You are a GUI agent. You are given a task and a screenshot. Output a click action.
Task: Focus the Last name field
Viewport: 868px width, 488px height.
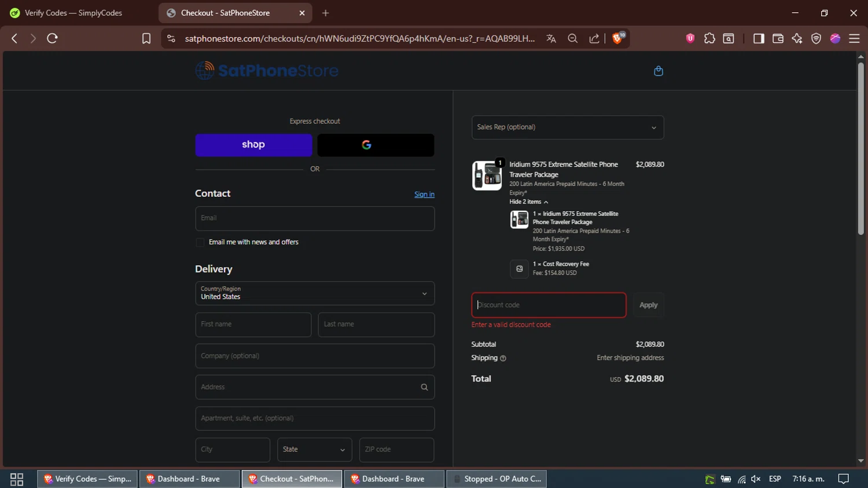point(376,325)
